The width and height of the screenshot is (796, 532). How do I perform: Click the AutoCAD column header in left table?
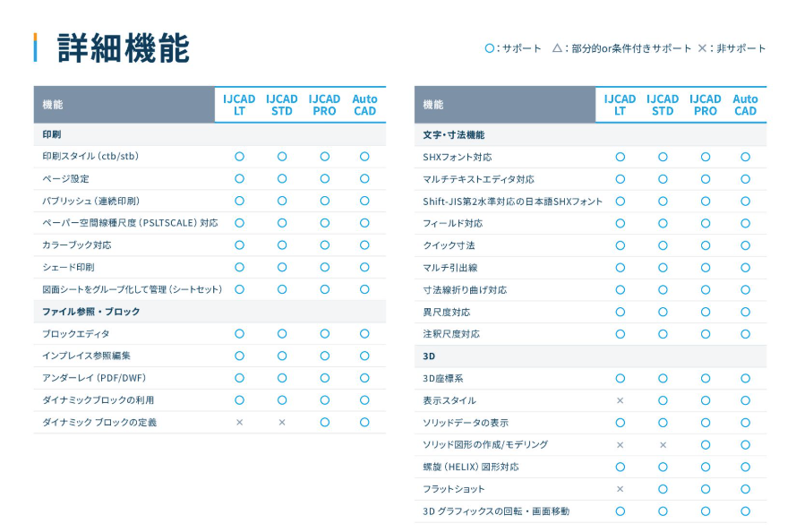tap(364, 105)
